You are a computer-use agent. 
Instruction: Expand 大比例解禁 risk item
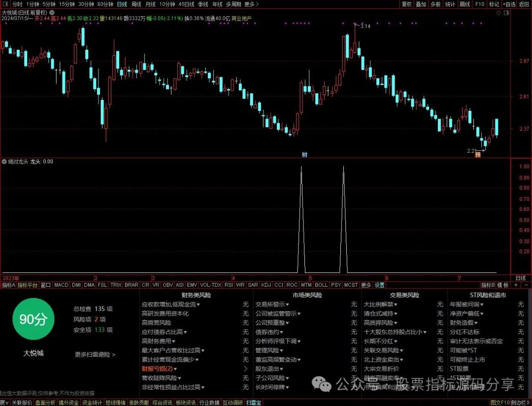pyautogui.click(x=380, y=304)
